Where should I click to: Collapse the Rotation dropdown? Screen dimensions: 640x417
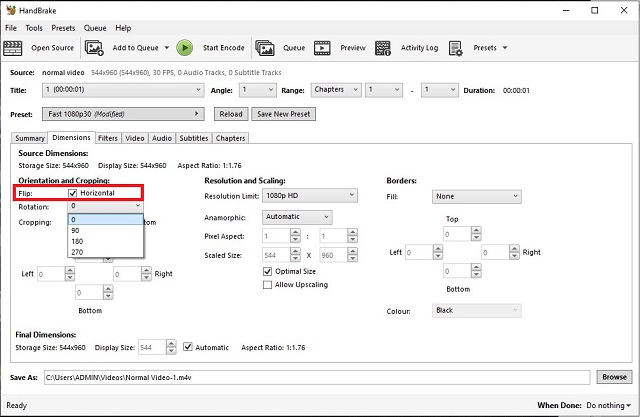click(106, 206)
